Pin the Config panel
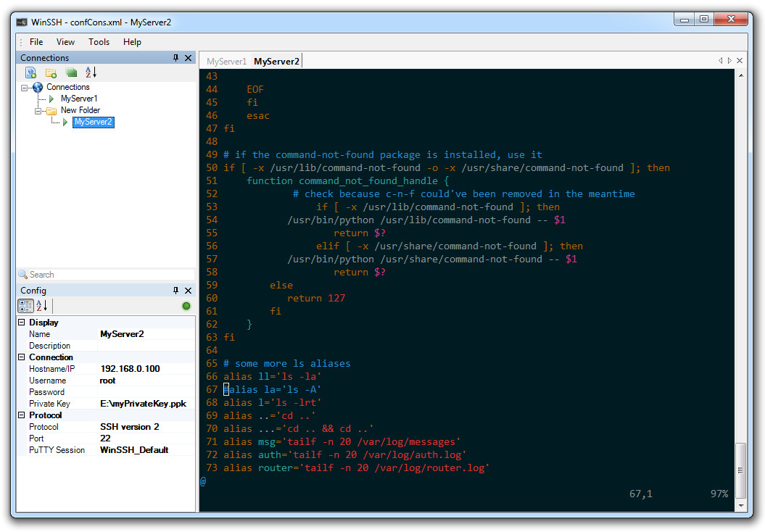Screen dimensions: 765x532 [175, 290]
